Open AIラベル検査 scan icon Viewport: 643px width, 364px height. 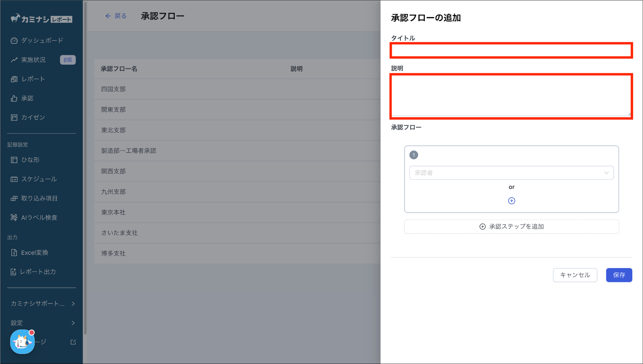pyautogui.click(x=14, y=217)
